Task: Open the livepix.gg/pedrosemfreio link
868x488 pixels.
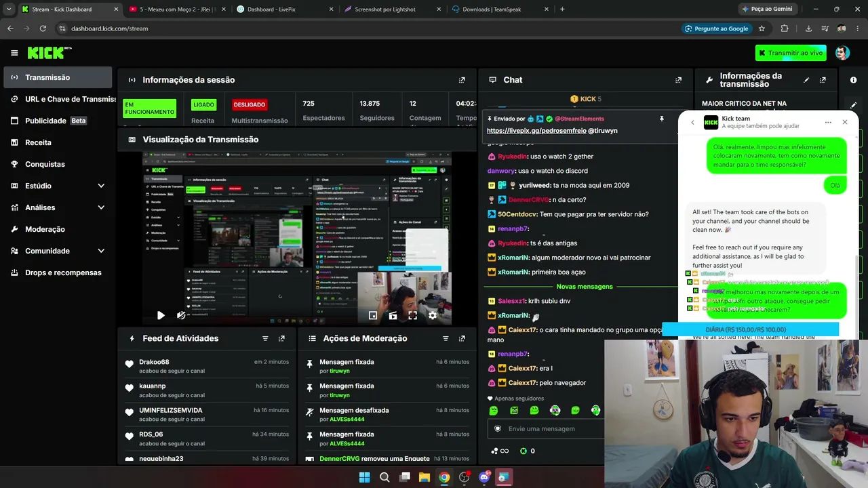Action: 536,130
